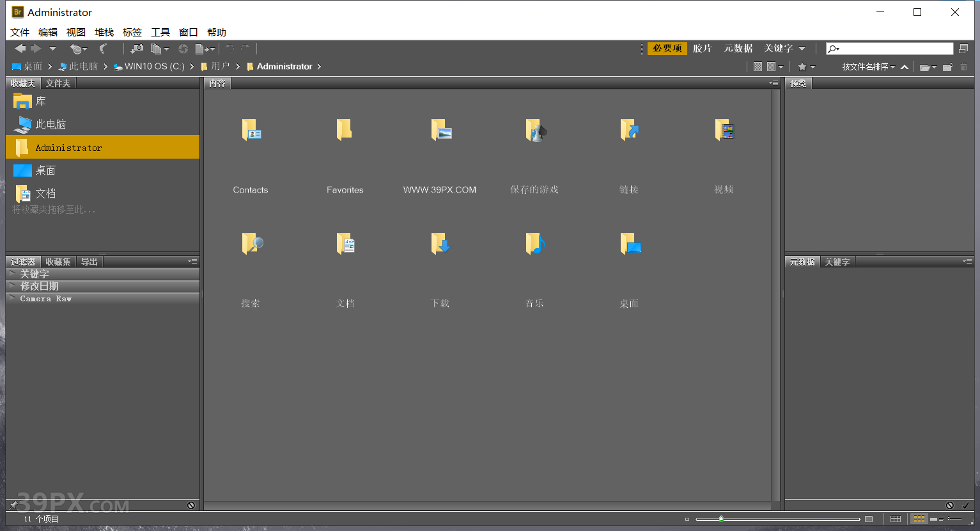
Task: Open files from clipboard copy icon
Action: [x=157, y=48]
